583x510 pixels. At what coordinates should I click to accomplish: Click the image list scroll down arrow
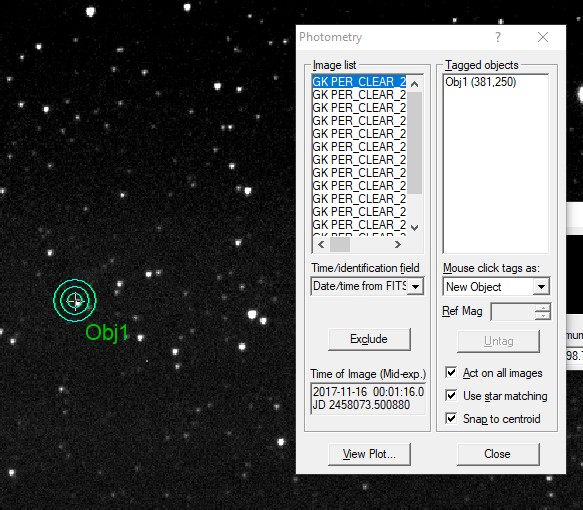415,227
